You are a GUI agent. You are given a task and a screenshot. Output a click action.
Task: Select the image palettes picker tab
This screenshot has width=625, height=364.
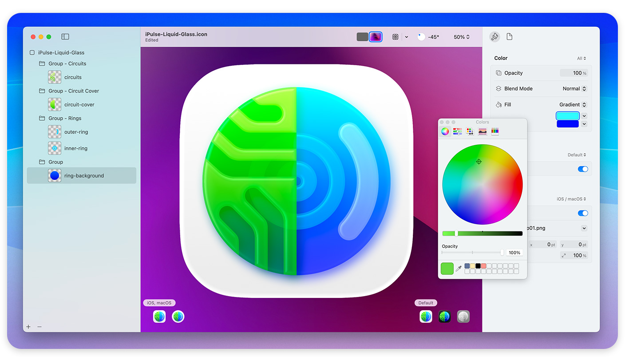pyautogui.click(x=482, y=131)
